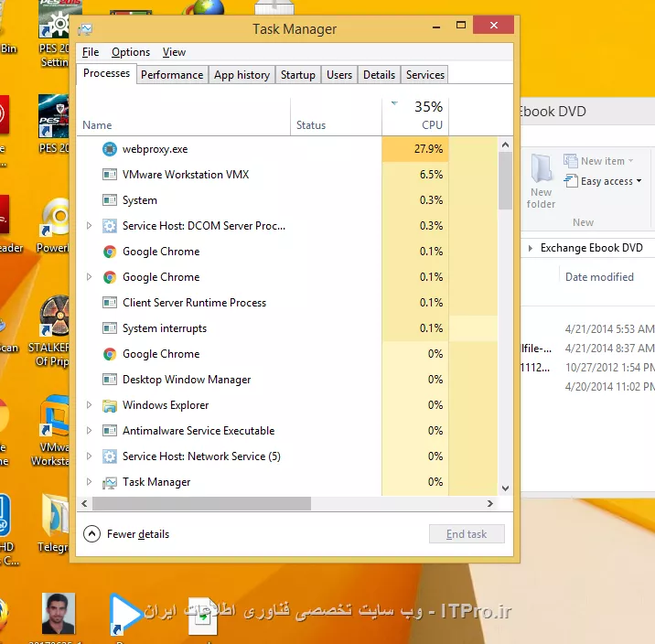Click the Desktop Window Manager icon
Screen dimensions: 655x644
coord(110,380)
